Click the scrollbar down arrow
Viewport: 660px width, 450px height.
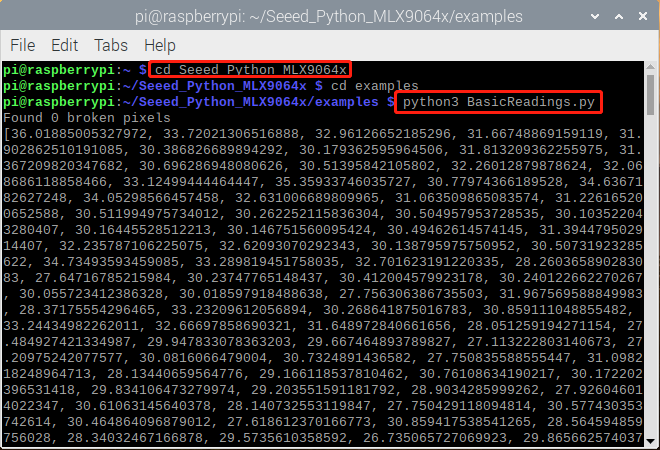click(x=650, y=441)
